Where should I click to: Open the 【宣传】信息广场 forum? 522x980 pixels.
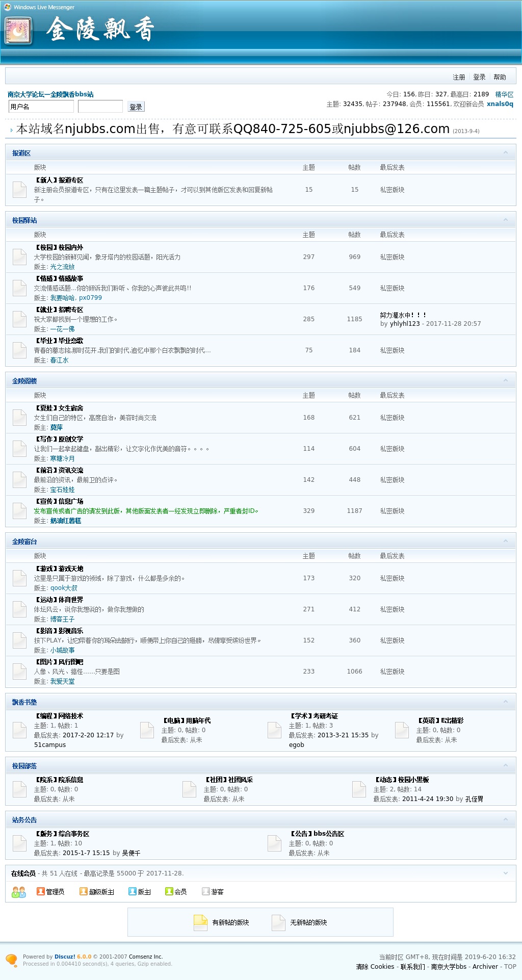pyautogui.click(x=59, y=502)
